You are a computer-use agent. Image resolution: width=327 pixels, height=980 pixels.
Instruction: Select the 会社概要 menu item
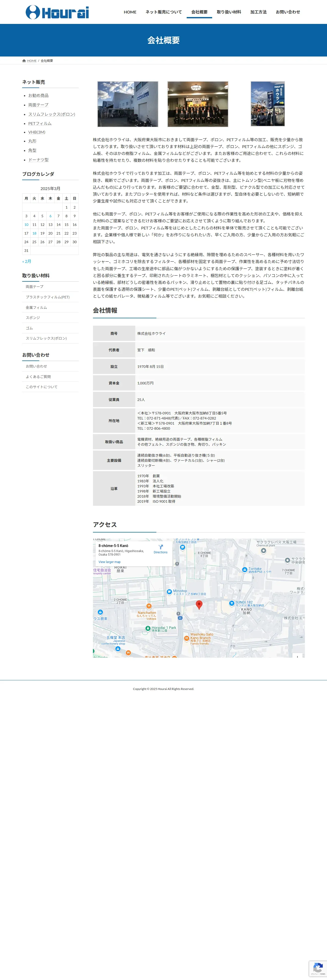199,12
